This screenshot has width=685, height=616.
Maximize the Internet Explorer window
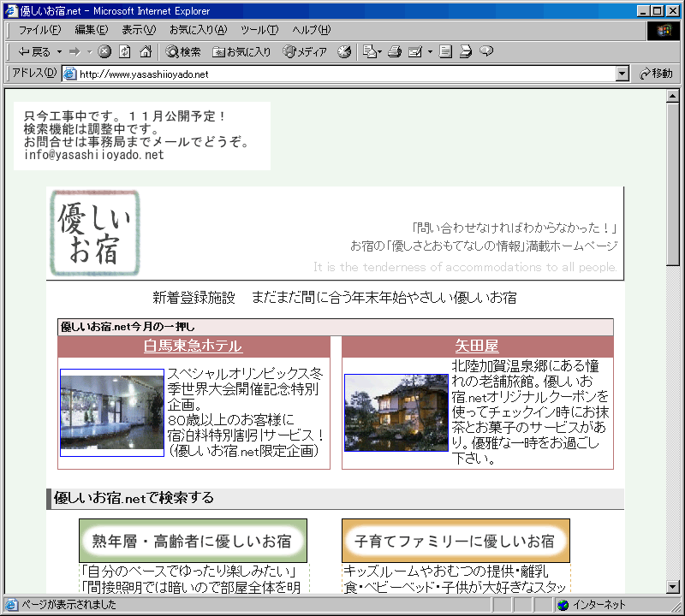click(x=657, y=11)
